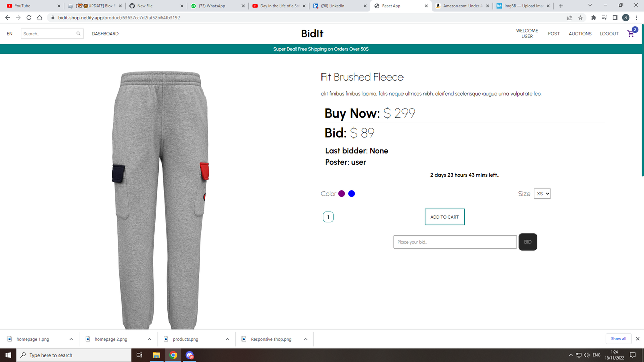
Task: Switch to the WhatsApp browser tab
Action: coord(216,6)
